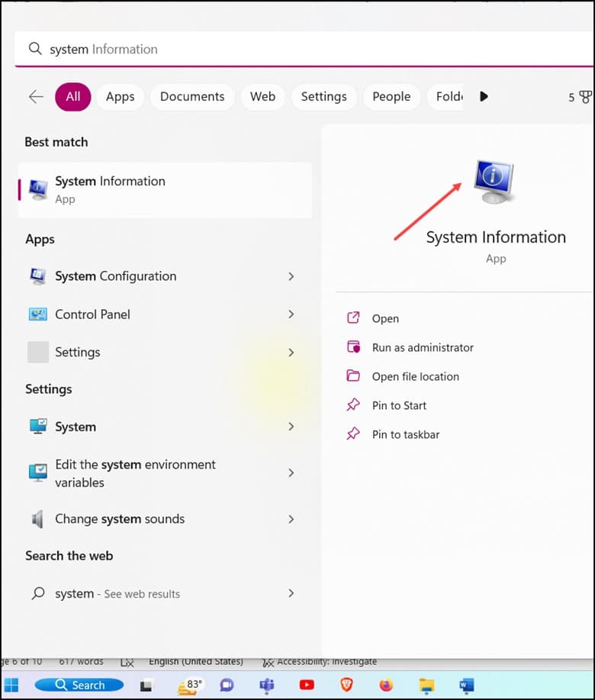The image size is (595, 700).
Task: Expand the System Configuration result chevron
Action: tap(291, 276)
